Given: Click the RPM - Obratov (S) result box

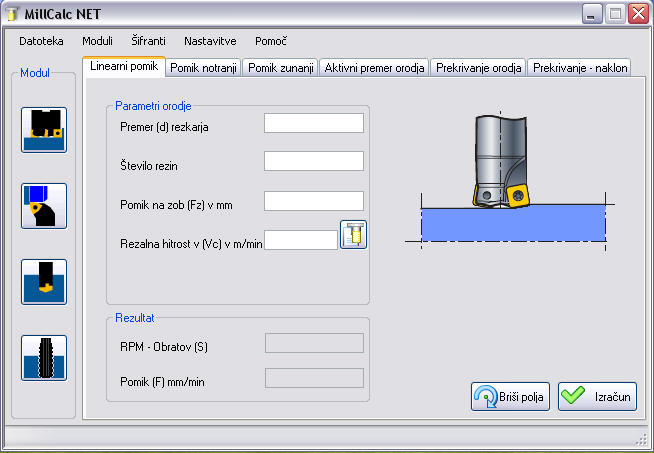Looking at the screenshot, I should point(314,343).
